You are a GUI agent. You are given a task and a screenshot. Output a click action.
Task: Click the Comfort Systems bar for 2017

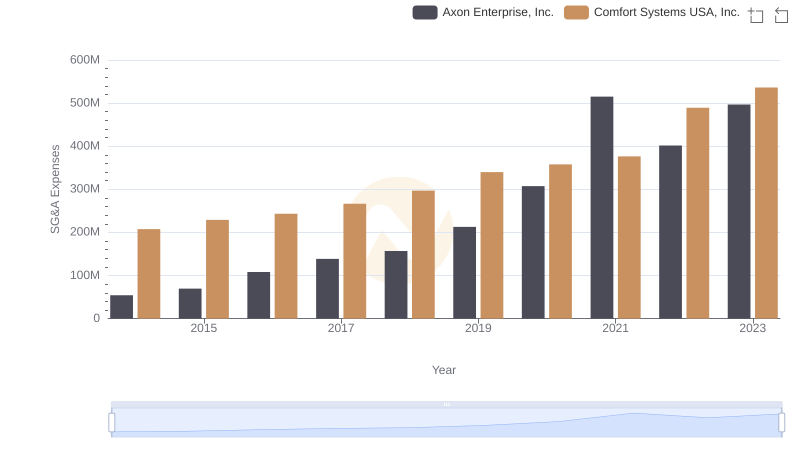point(355,261)
